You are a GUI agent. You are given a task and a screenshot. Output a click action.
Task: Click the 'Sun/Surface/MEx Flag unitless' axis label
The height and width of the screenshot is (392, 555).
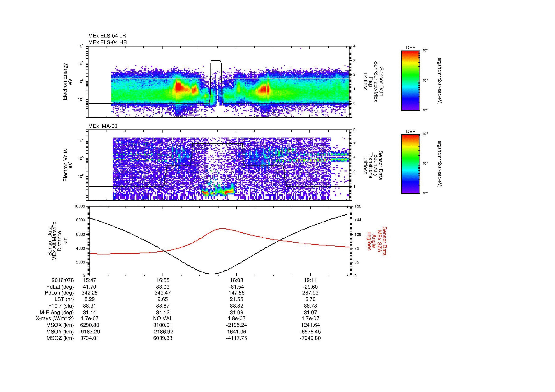(373, 82)
